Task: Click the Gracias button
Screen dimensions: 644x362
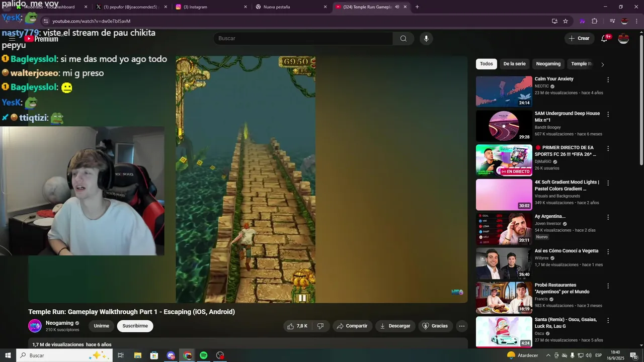Action: click(435, 326)
